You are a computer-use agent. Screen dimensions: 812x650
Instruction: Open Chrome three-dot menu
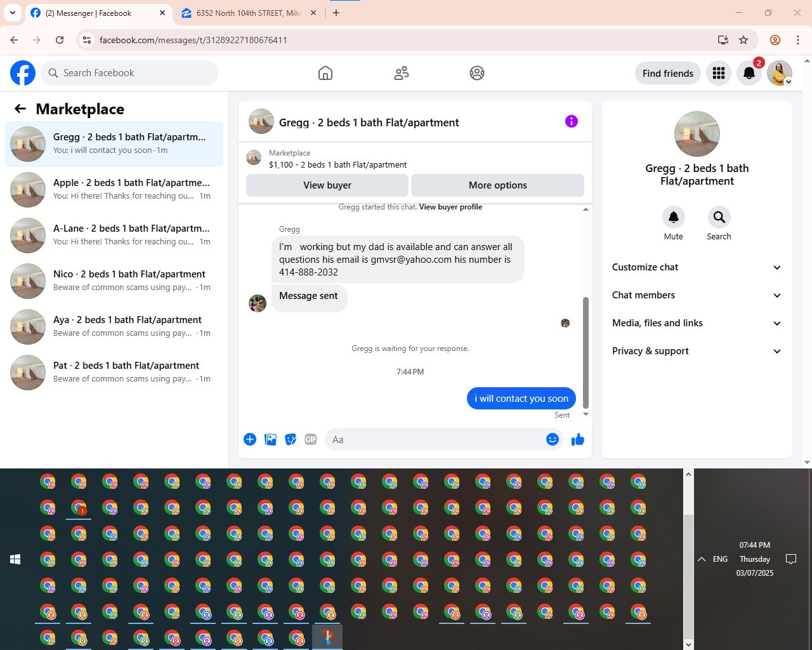click(x=798, y=40)
